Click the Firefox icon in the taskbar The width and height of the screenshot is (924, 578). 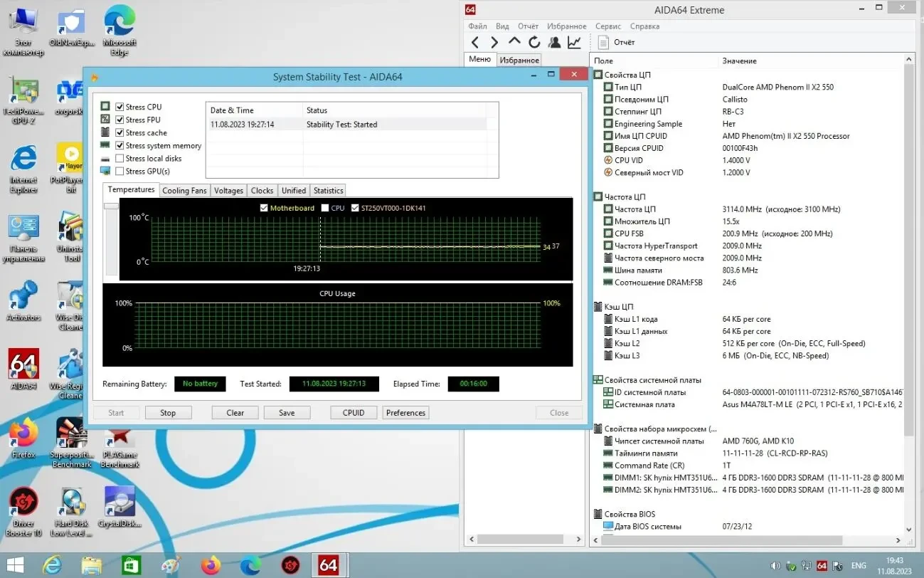tap(211, 565)
